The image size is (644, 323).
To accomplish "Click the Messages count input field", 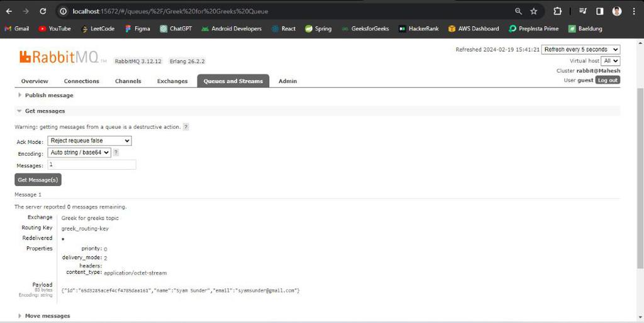I will pos(92,165).
